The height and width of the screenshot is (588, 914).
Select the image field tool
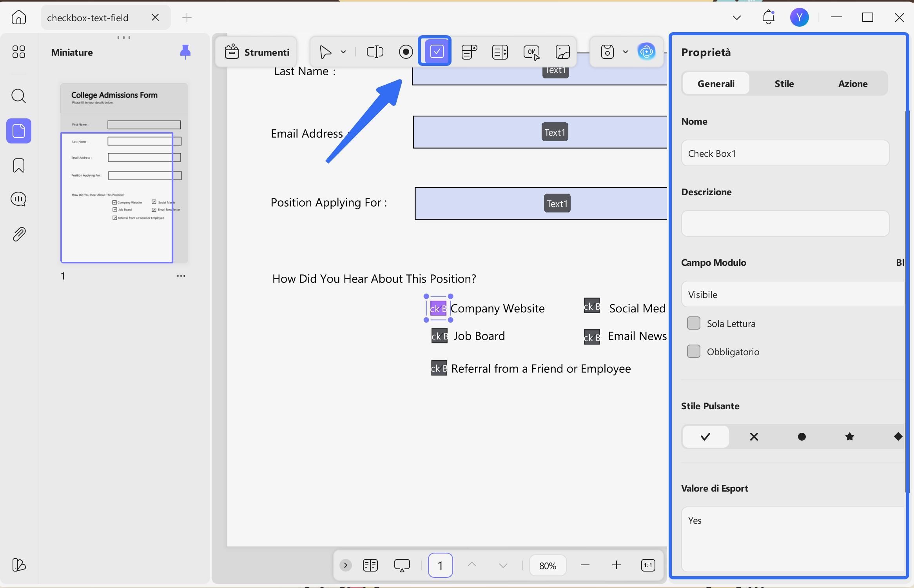(563, 52)
